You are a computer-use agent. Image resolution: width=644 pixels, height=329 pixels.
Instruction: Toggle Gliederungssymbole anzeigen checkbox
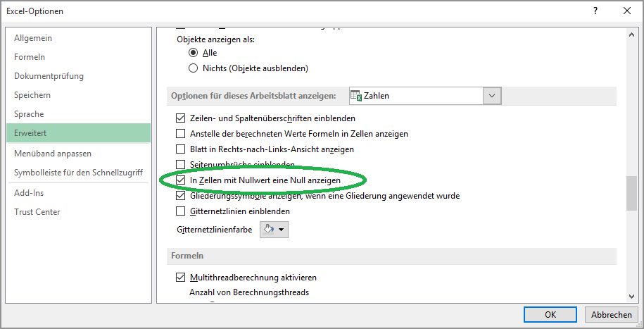pyautogui.click(x=180, y=196)
